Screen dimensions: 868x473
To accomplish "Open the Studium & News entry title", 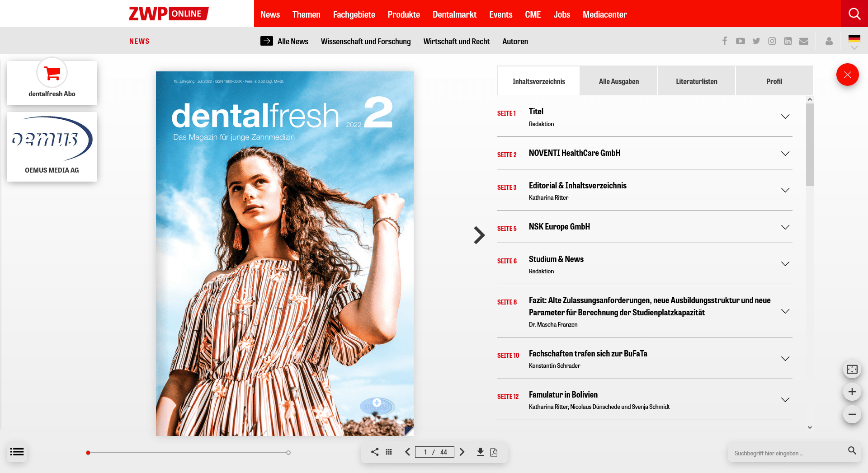I will (556, 259).
